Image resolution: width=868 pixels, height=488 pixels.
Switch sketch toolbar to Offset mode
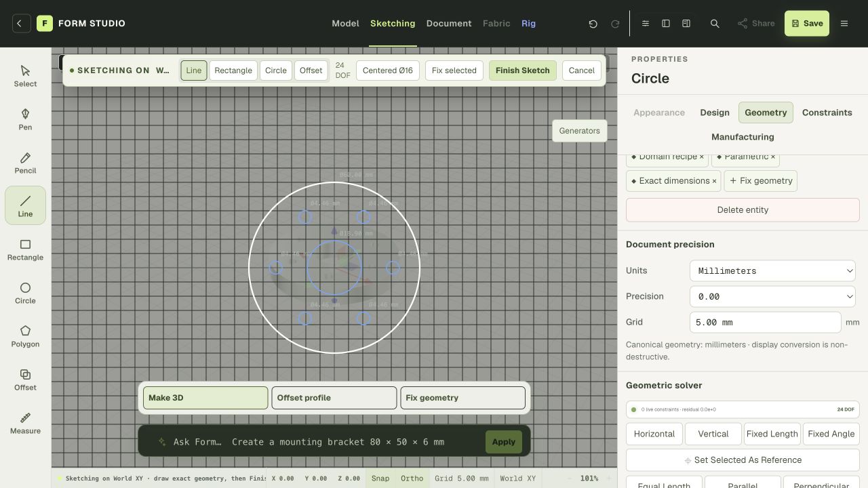click(x=311, y=70)
